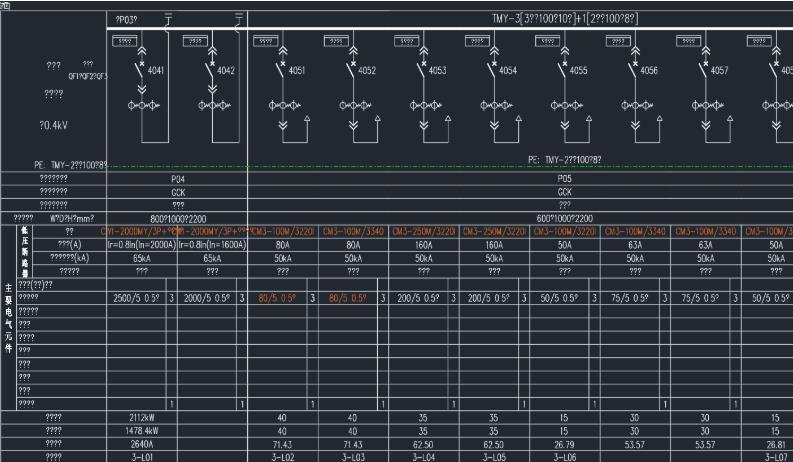Viewport: 793px width, 462px height.
Task: Select the small meter box above breaker 4051
Action: point(266,41)
